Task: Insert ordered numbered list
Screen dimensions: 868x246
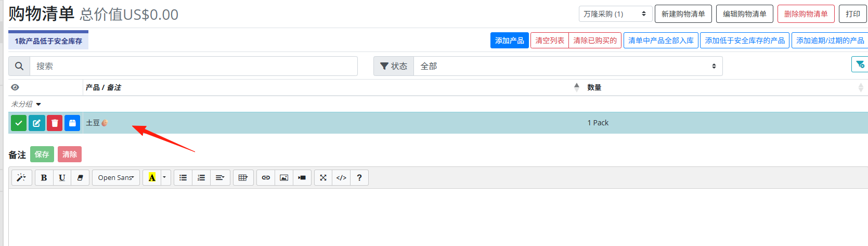Action: point(201,178)
